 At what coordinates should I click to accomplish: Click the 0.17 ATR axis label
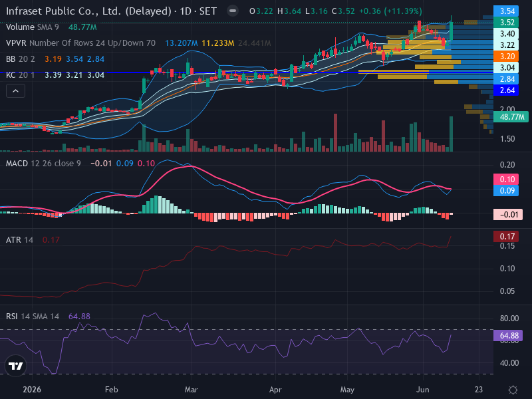(x=506, y=236)
